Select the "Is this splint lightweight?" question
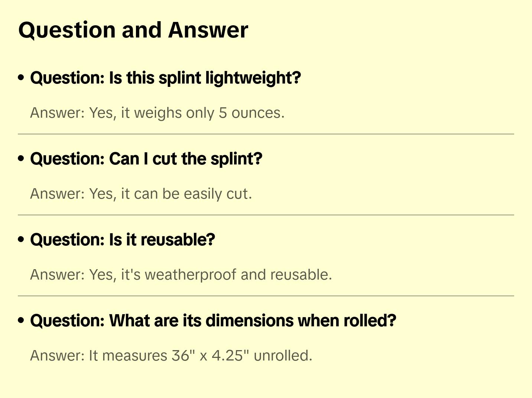The width and height of the screenshot is (532, 398). 165,78
